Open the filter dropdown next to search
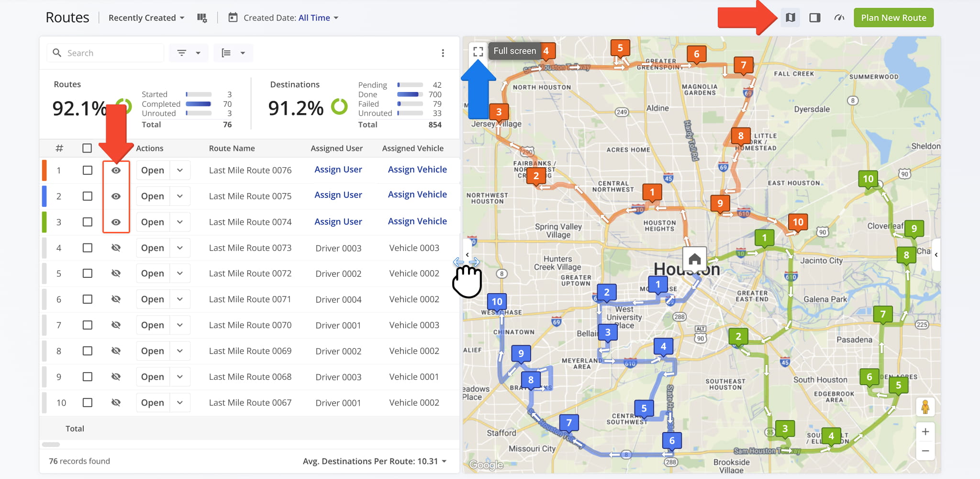Viewport: 980px width, 479px height. click(189, 53)
